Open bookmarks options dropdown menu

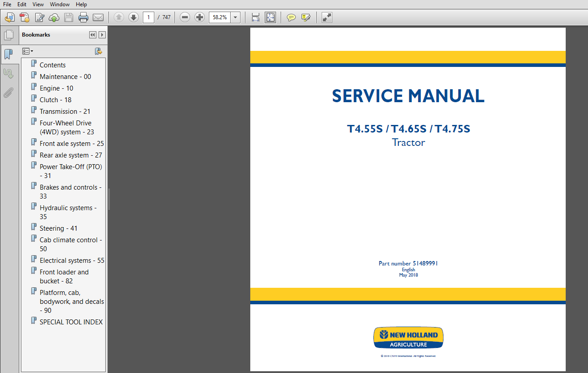(x=28, y=51)
